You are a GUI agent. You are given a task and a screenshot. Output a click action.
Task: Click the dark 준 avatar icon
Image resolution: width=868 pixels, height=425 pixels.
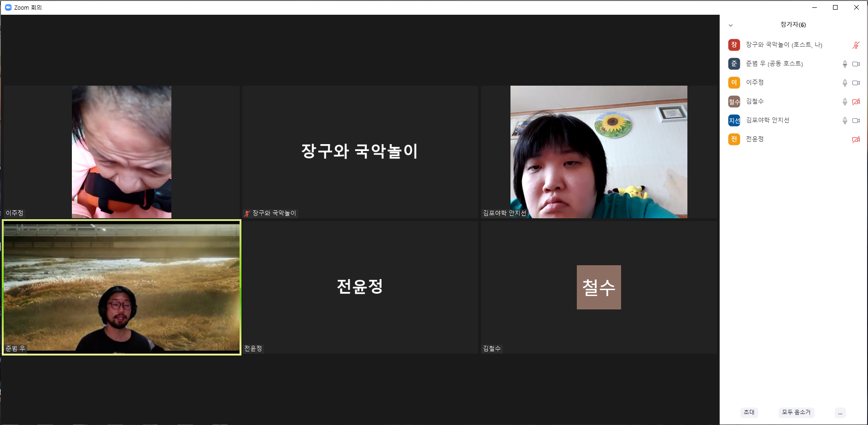pos(734,64)
